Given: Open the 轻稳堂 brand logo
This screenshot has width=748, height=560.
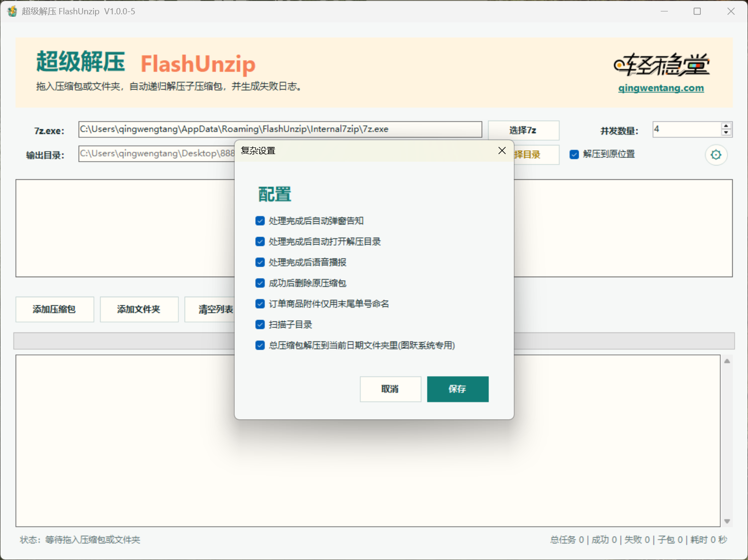Looking at the screenshot, I should point(661,65).
